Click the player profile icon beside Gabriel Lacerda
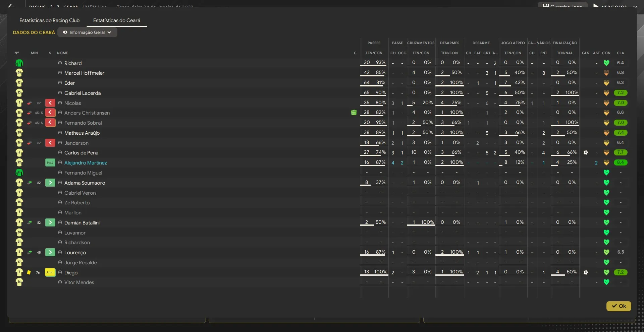The image size is (644, 332). (60, 93)
